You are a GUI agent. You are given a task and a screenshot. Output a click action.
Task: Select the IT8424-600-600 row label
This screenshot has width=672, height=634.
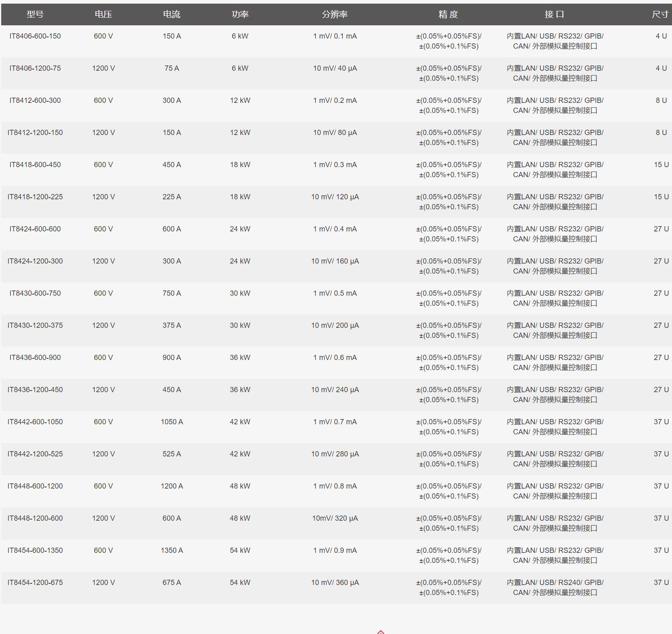point(35,229)
